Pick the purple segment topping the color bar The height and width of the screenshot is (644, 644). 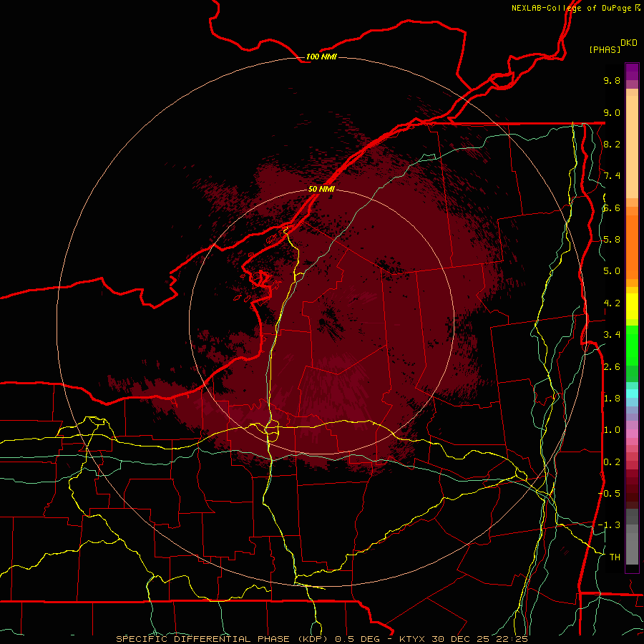[632, 72]
